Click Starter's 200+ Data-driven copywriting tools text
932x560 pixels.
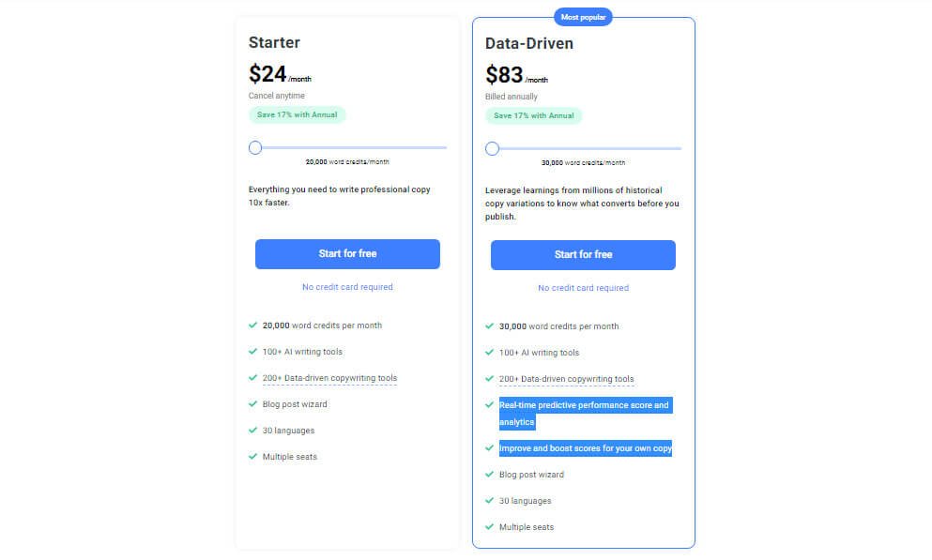pyautogui.click(x=329, y=378)
